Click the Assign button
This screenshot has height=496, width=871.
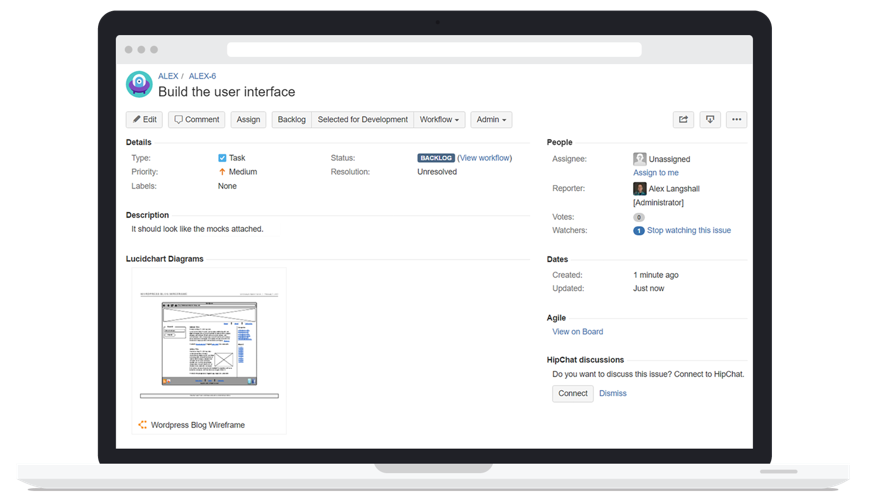[248, 119]
